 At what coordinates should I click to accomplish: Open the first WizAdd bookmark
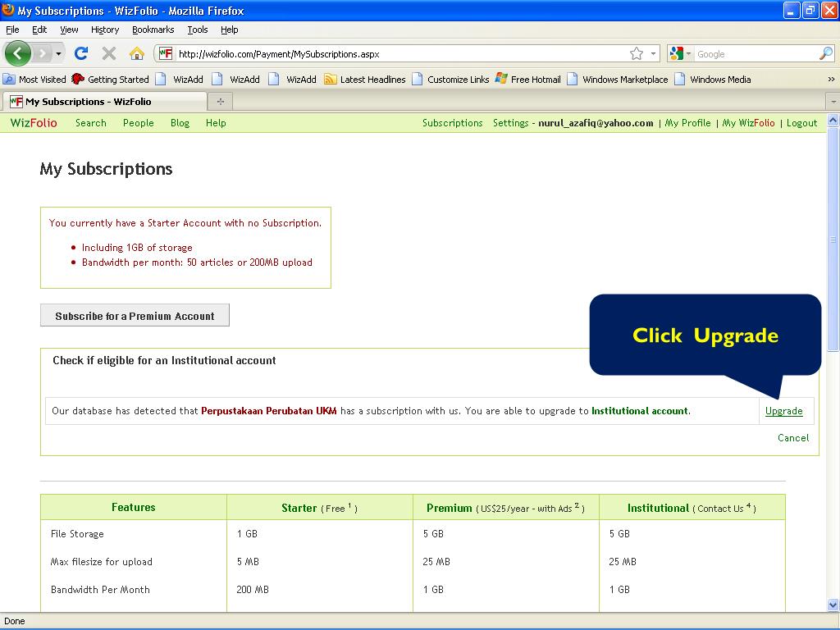coord(180,80)
